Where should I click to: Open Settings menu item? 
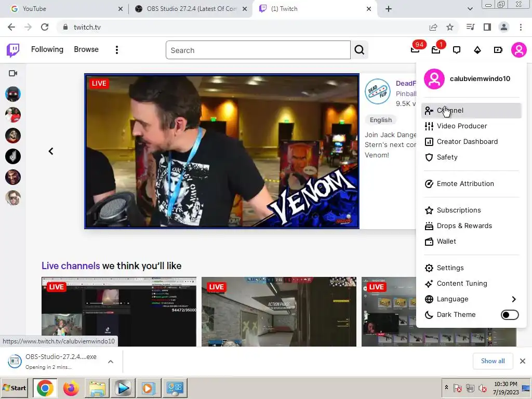pos(471,268)
